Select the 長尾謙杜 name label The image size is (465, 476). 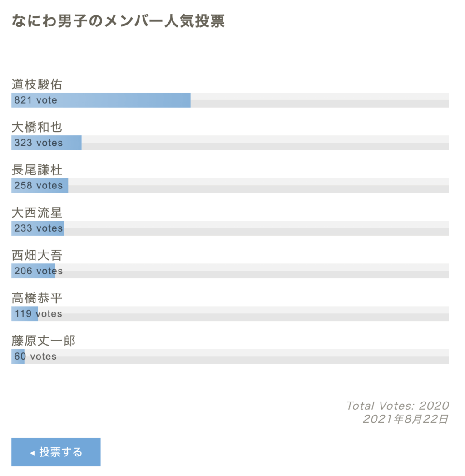click(x=37, y=170)
